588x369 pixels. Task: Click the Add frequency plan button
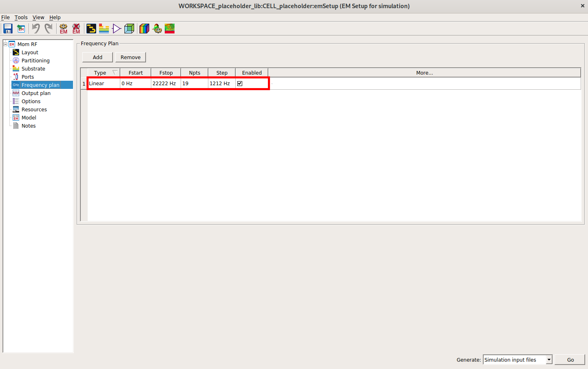click(x=97, y=57)
